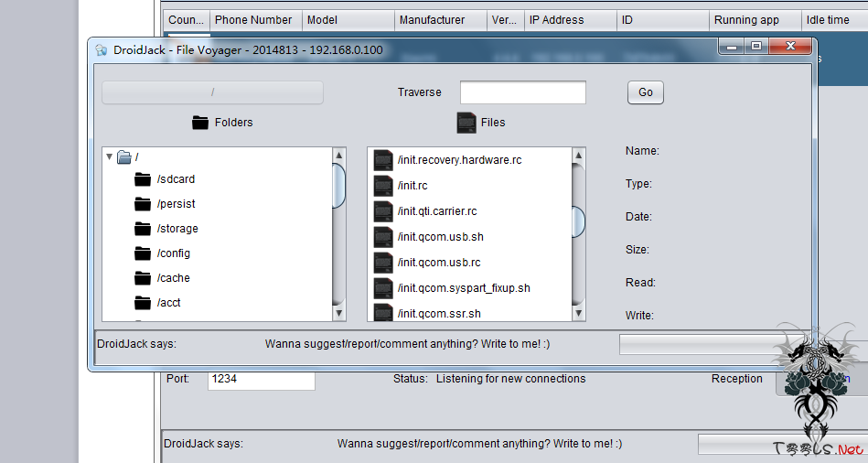Click the init.qcom.ssr.sh file icon

tap(383, 312)
